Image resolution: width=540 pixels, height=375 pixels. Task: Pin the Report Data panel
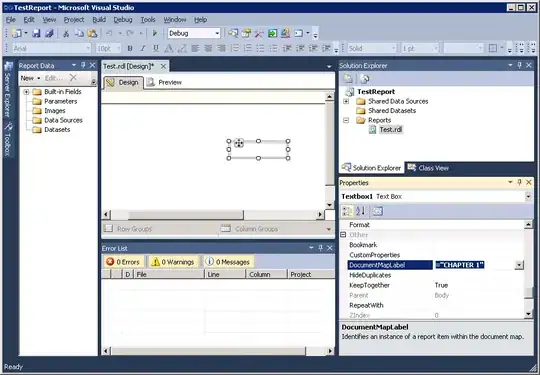click(x=83, y=65)
